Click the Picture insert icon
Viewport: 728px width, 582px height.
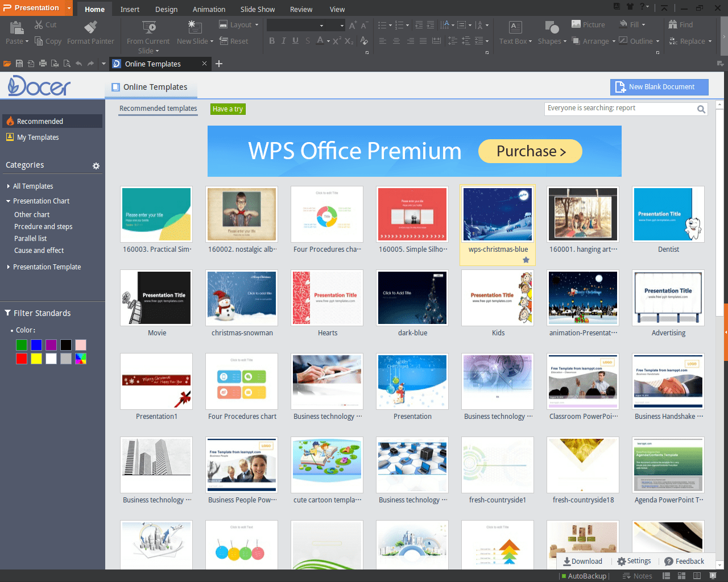pyautogui.click(x=576, y=24)
